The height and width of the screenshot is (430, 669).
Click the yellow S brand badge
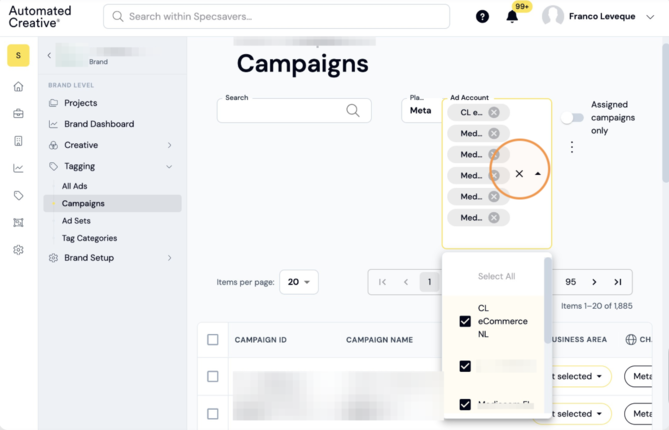tap(18, 55)
